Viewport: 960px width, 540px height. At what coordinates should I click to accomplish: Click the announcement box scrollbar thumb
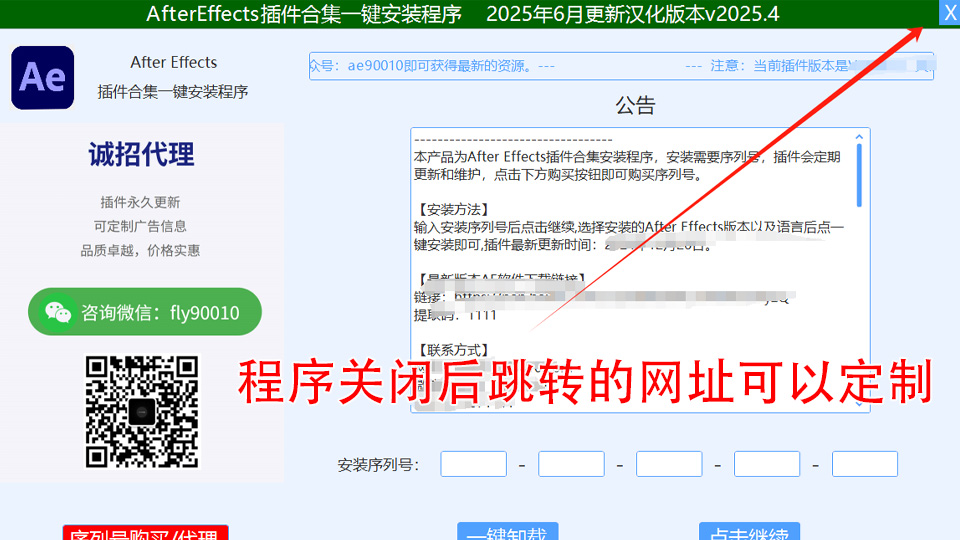(x=859, y=175)
